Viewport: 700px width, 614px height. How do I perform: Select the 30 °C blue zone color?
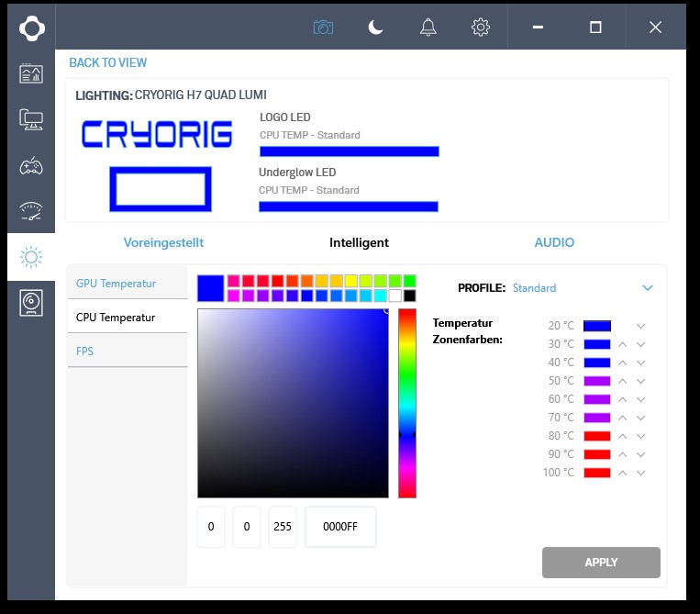(597, 344)
